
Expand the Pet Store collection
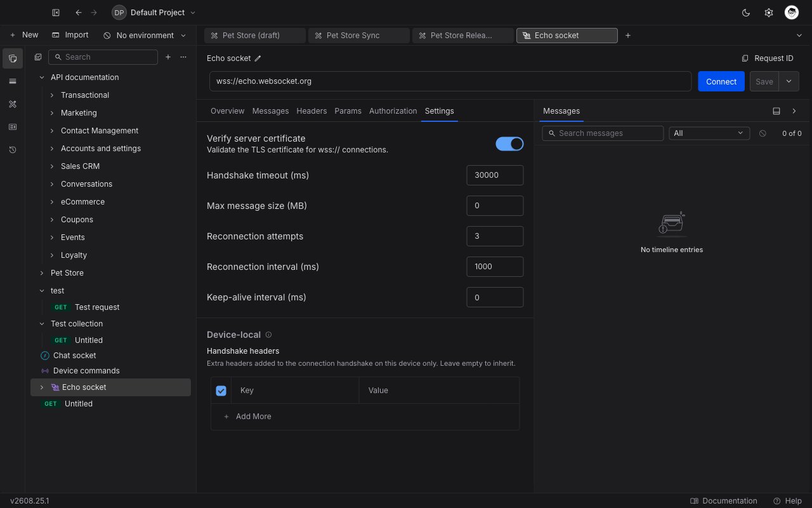pyautogui.click(x=42, y=273)
